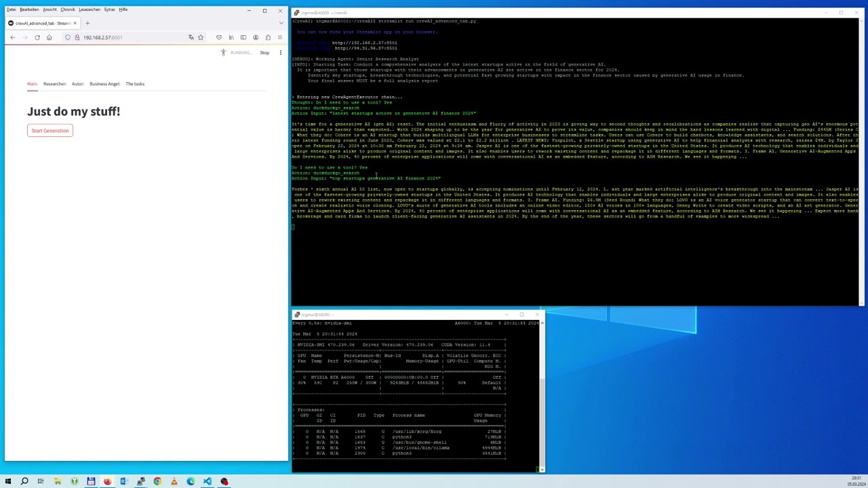The width and height of the screenshot is (868, 488).
Task: Open the Ansicht menu
Action: (50, 9)
